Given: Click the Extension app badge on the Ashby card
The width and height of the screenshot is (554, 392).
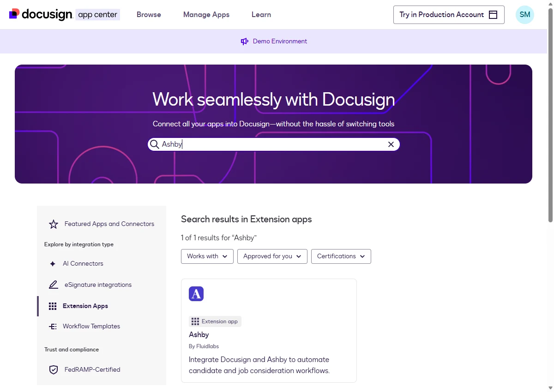Looking at the screenshot, I should tap(215, 321).
